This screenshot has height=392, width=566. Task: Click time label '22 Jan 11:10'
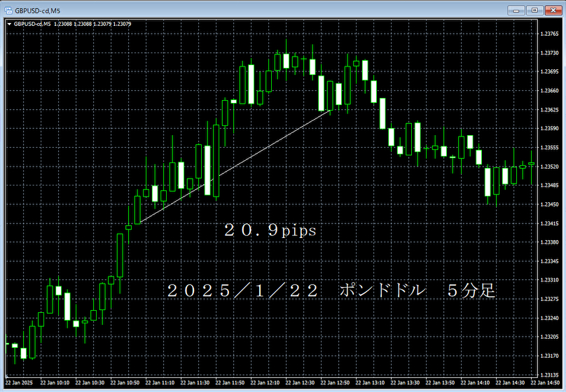(160, 383)
